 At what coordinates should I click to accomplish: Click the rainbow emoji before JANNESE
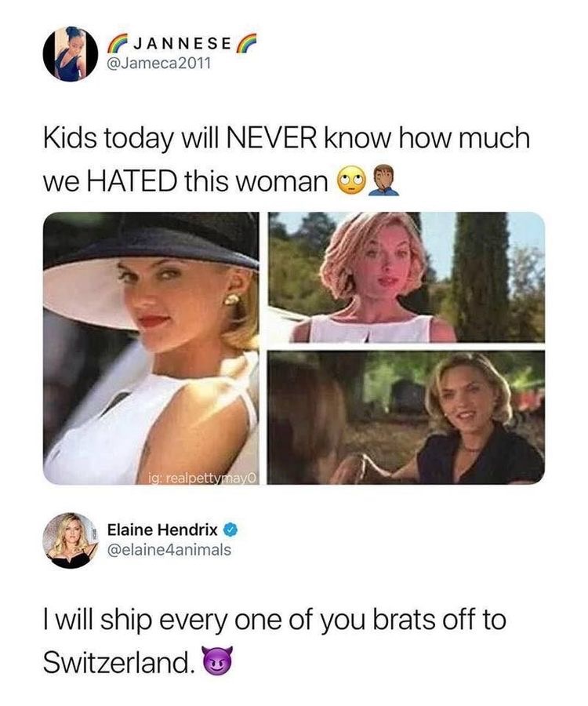(116, 44)
